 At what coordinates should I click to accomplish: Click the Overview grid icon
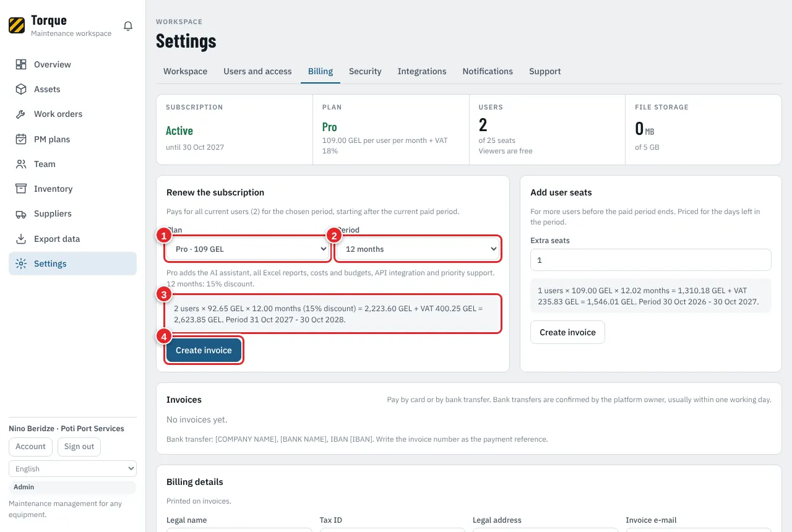[x=21, y=64]
